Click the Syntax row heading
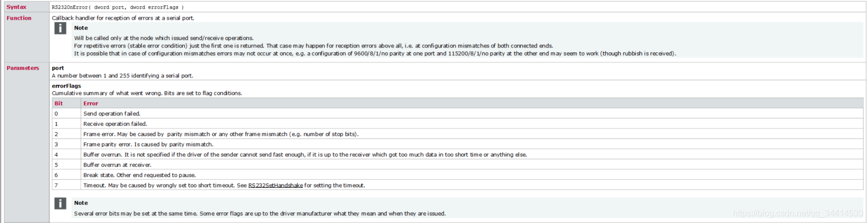Viewport: 868px width, 223px height. (17, 7)
